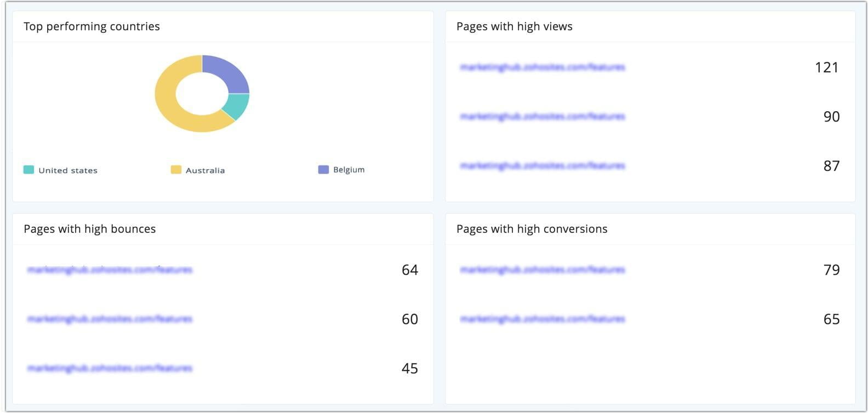Toggle the Australia legend color swatch

[x=176, y=170]
